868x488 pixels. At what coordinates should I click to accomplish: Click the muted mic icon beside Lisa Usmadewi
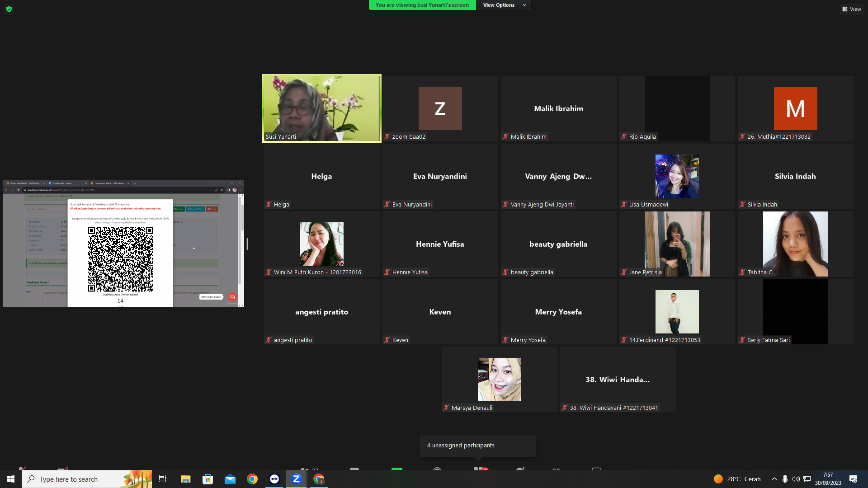pyautogui.click(x=624, y=204)
